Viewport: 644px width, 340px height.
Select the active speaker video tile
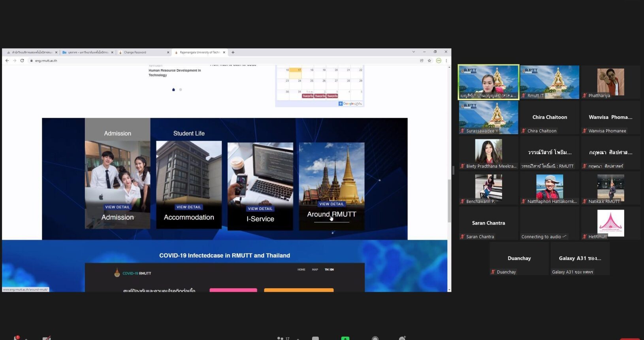488,82
